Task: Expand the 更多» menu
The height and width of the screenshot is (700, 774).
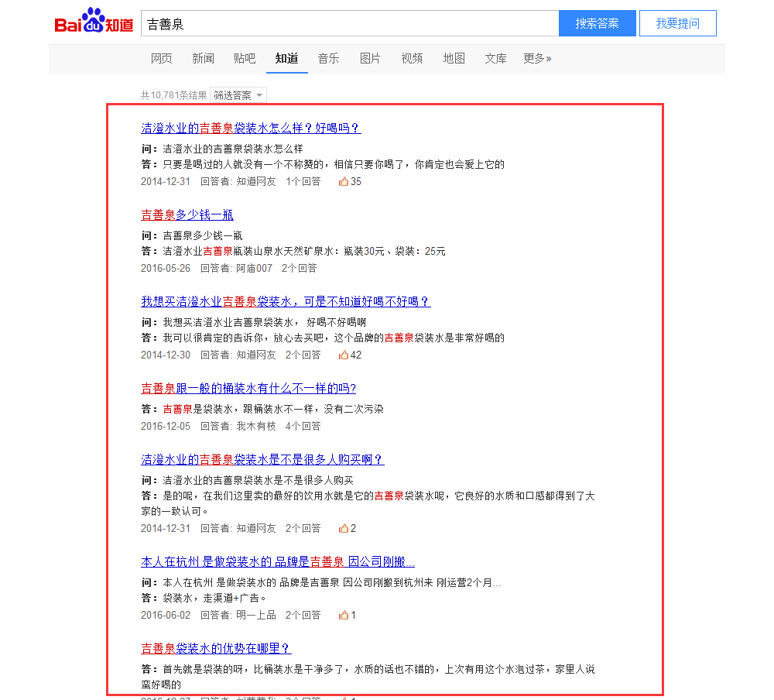Action: coord(538,59)
